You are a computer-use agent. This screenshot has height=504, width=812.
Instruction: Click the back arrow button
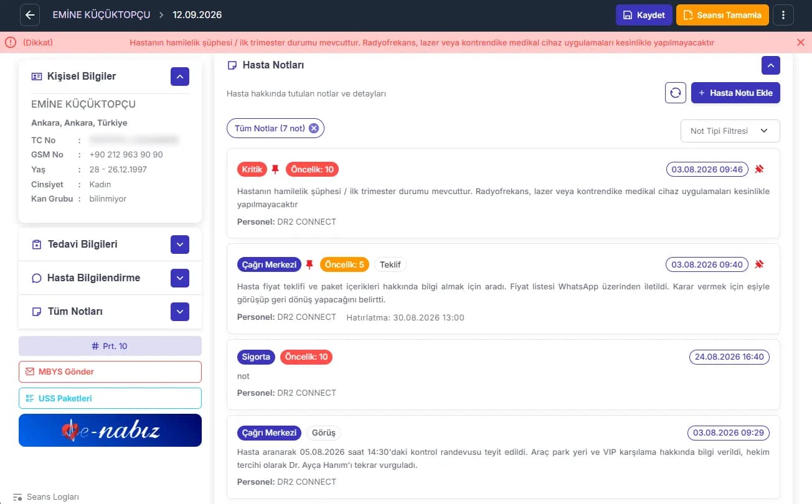pyautogui.click(x=30, y=15)
